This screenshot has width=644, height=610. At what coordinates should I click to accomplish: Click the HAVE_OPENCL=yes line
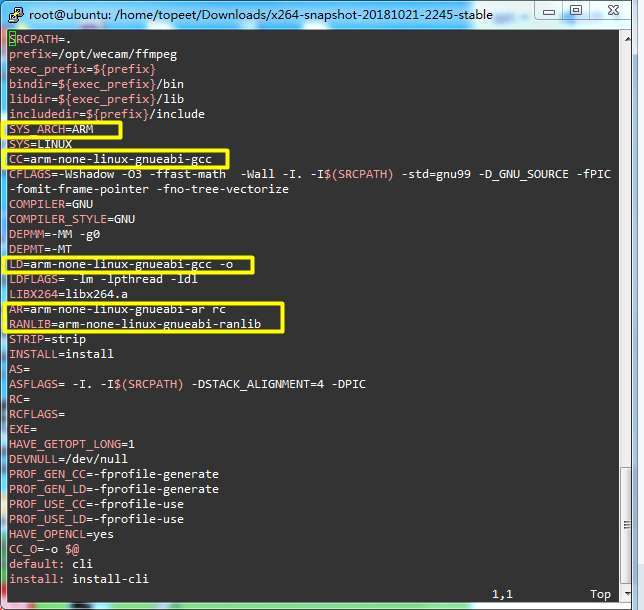point(62,534)
